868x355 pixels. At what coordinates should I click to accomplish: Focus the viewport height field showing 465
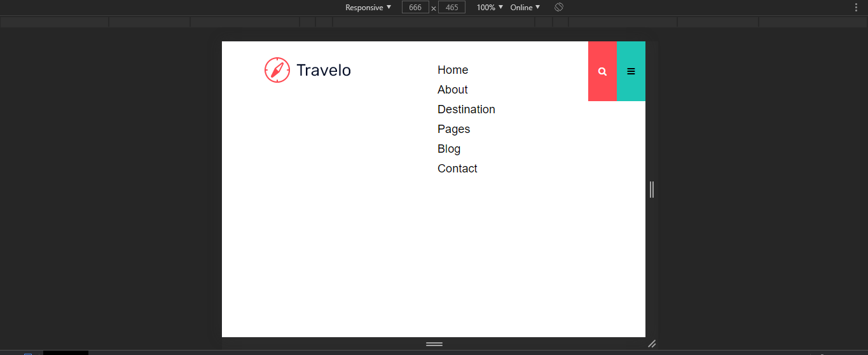pos(451,8)
